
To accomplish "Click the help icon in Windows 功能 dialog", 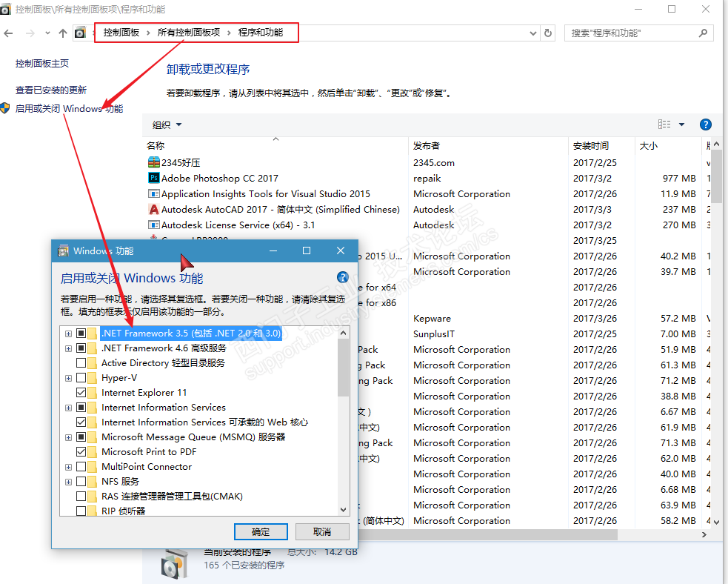I will 343,277.
